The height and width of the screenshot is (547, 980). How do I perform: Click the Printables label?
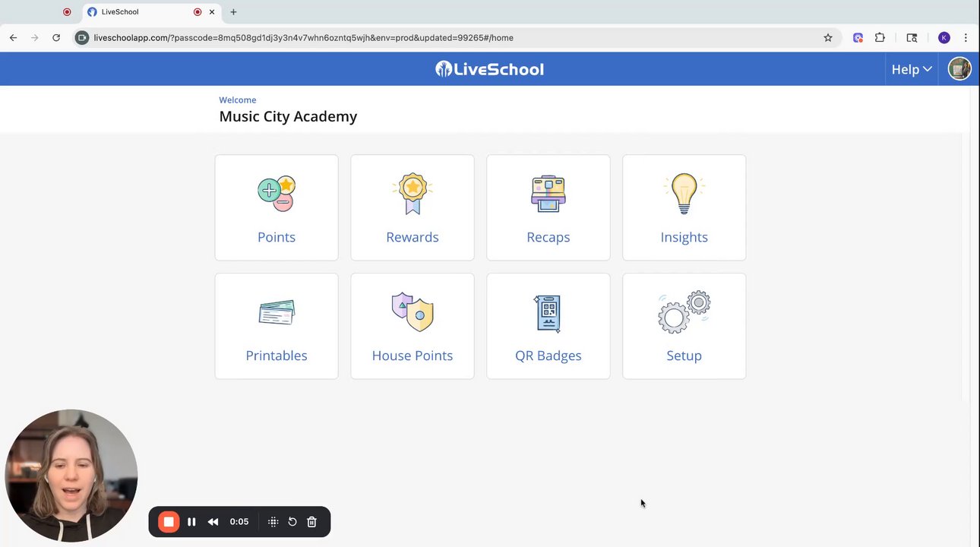tap(277, 356)
